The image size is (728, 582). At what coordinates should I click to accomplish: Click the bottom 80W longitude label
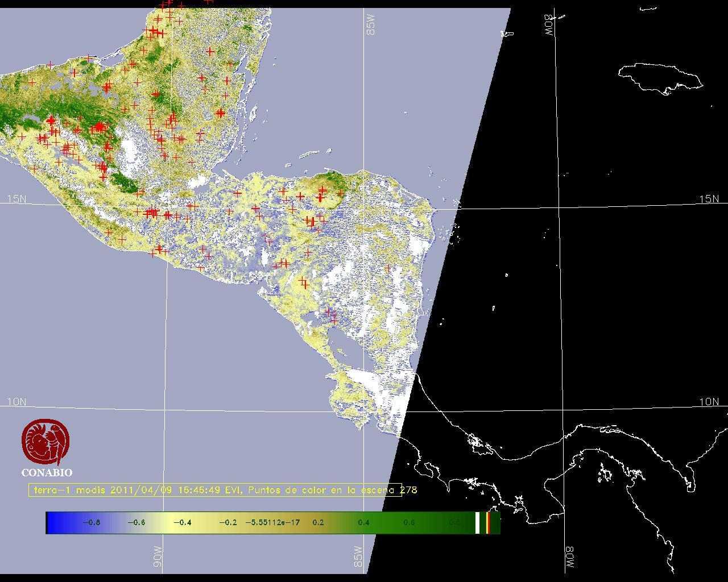569,558
